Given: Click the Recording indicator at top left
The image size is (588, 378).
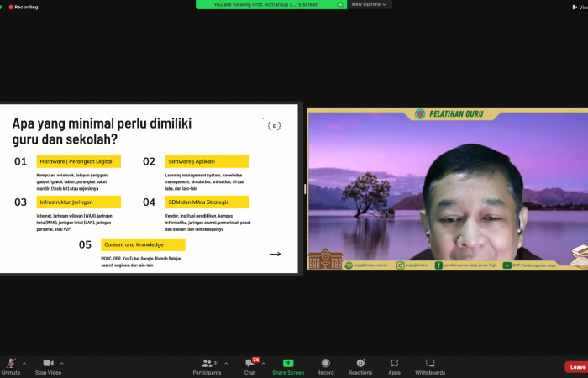Looking at the screenshot, I should [22, 7].
